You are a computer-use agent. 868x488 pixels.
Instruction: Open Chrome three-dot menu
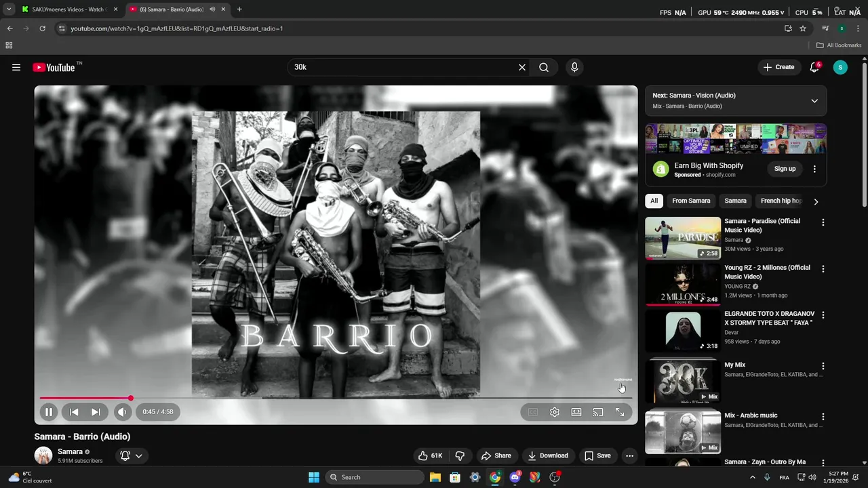pos(859,28)
